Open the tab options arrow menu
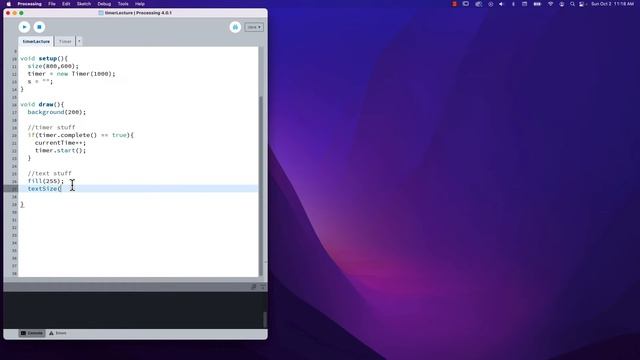 [x=79, y=41]
